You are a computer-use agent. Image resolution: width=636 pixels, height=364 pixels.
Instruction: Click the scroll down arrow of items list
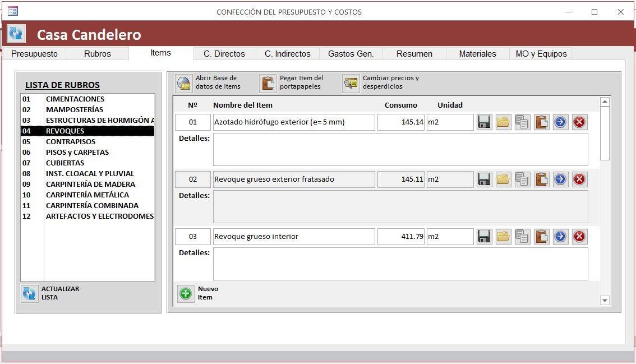tap(605, 301)
